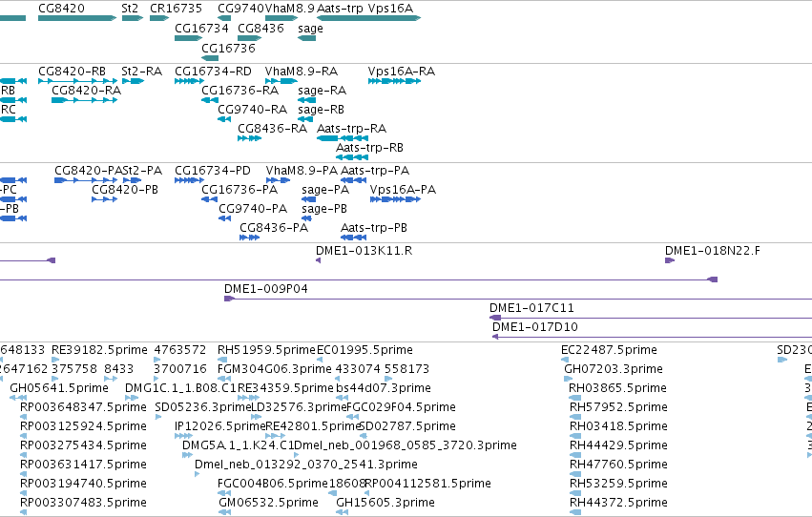Select the CG16734 gene label
The image size is (812, 517).
coord(201,28)
